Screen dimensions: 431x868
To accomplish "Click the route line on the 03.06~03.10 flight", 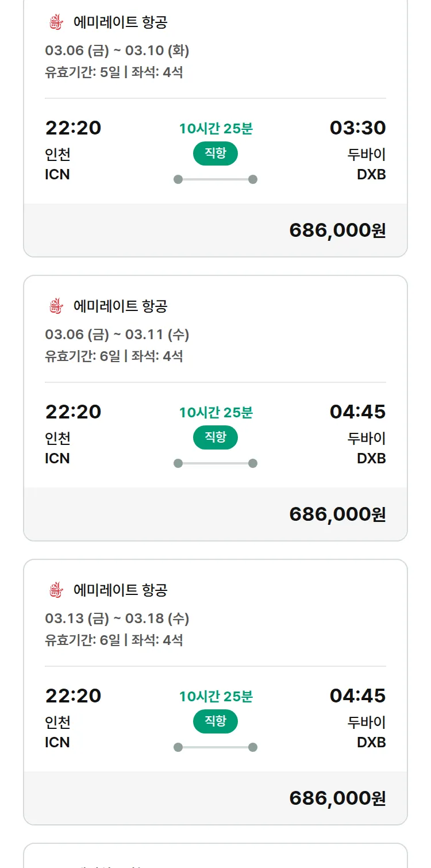I will pos(215,179).
